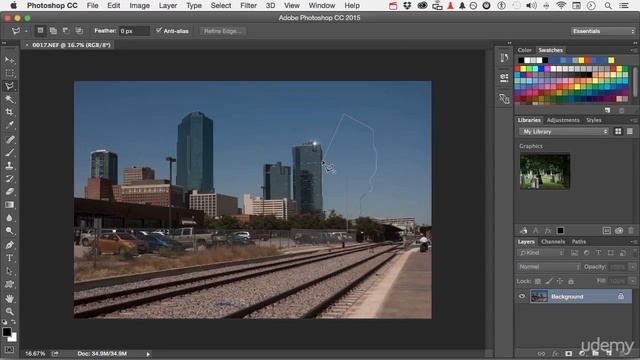Click the Refine Edge button
The image size is (640, 360).
click(222, 31)
